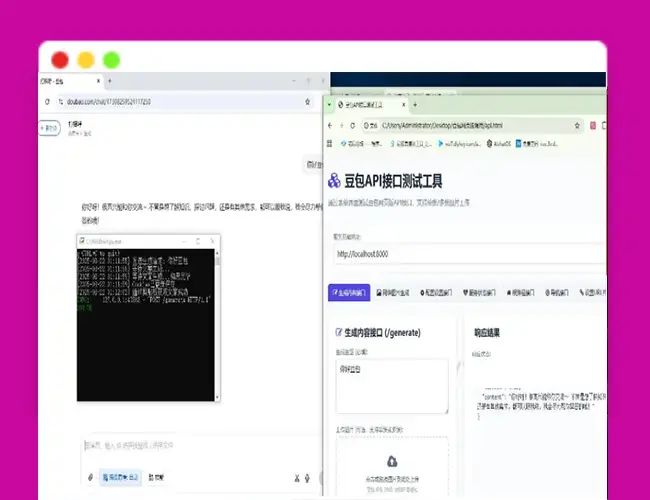
Task: Reload the doubao.com chat page
Action: (47, 102)
